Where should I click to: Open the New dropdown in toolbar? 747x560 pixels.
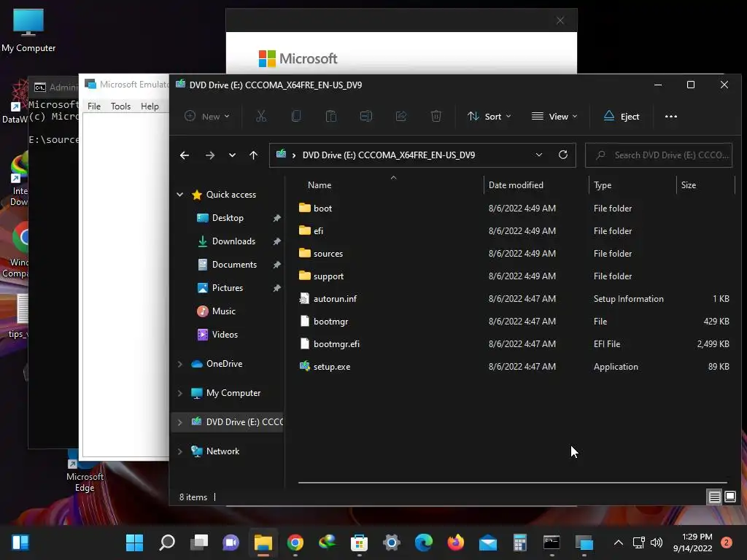[x=207, y=116]
